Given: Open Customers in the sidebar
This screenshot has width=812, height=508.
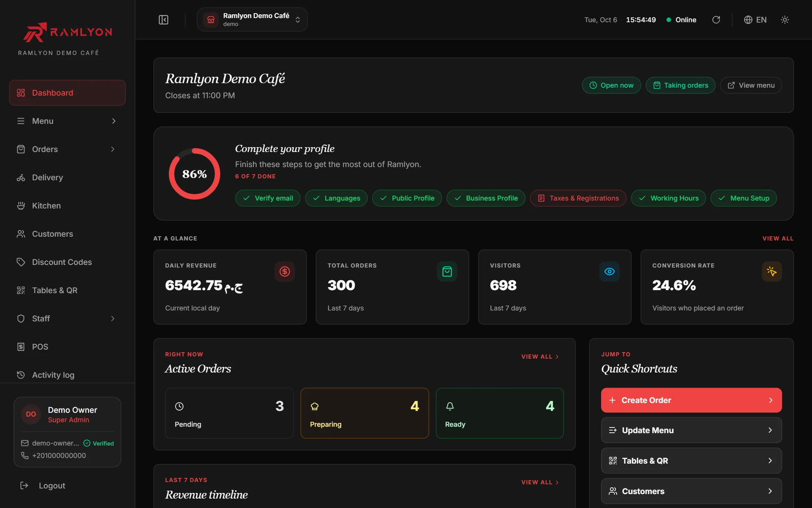Looking at the screenshot, I should click(67, 234).
